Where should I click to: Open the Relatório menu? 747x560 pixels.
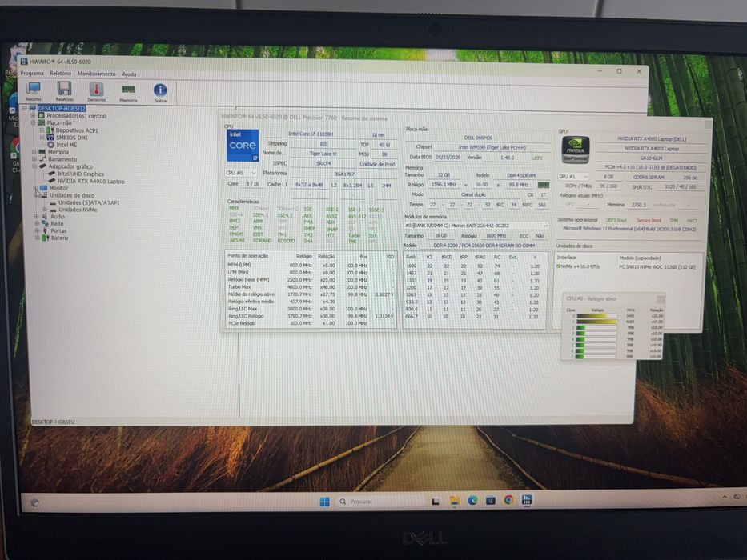click(60, 74)
